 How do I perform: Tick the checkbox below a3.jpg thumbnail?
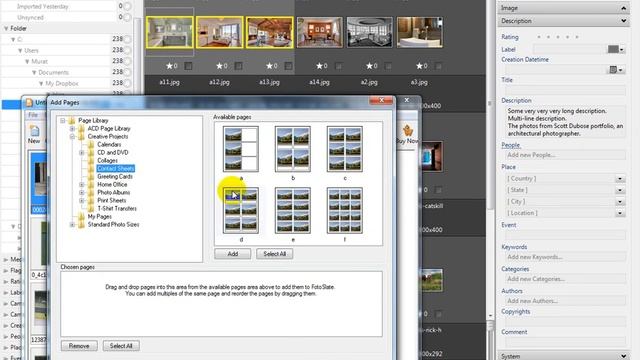(x=438, y=66)
